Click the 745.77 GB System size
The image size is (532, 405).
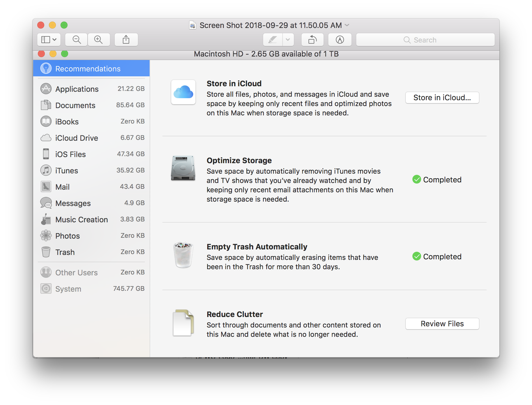pyautogui.click(x=129, y=288)
